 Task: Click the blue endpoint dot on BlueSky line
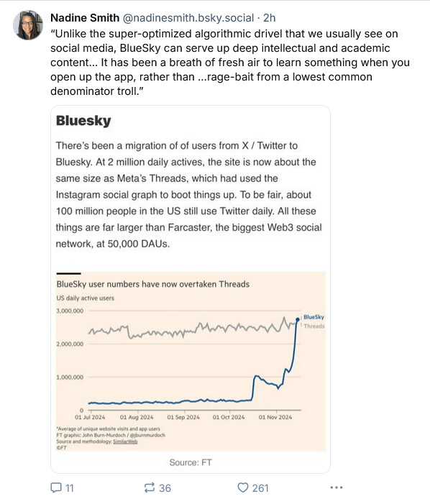click(298, 319)
